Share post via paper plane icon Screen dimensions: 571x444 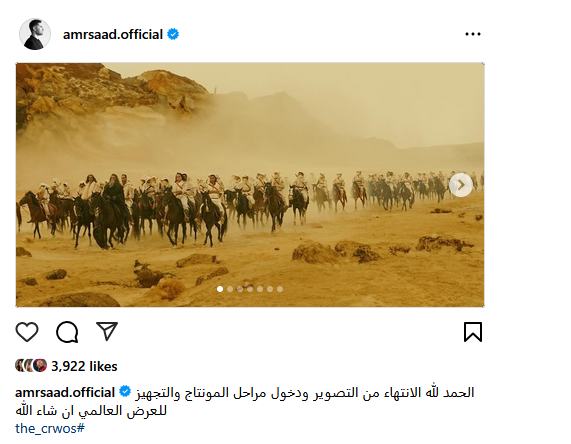pyautogui.click(x=107, y=331)
